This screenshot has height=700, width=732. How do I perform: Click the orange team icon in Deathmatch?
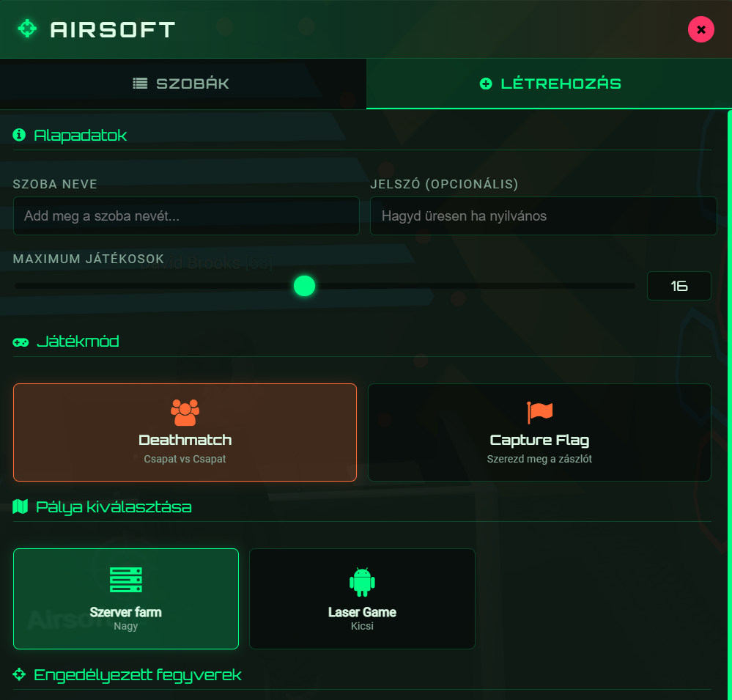coord(185,412)
